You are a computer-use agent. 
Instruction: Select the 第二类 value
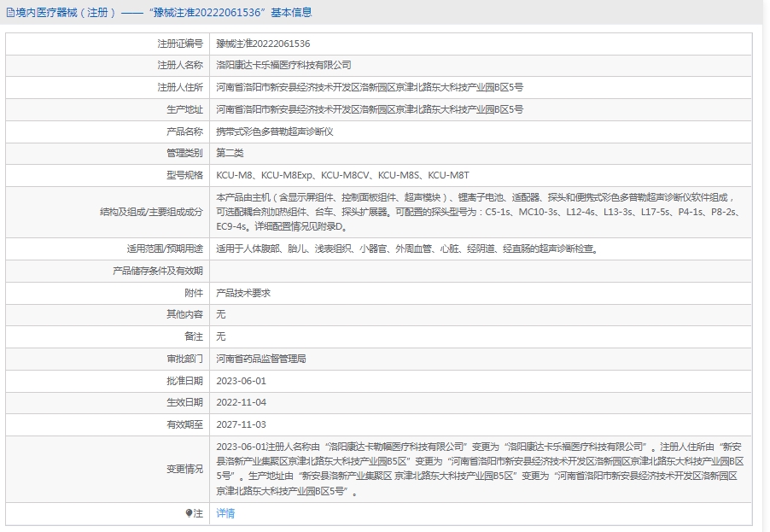(230, 153)
